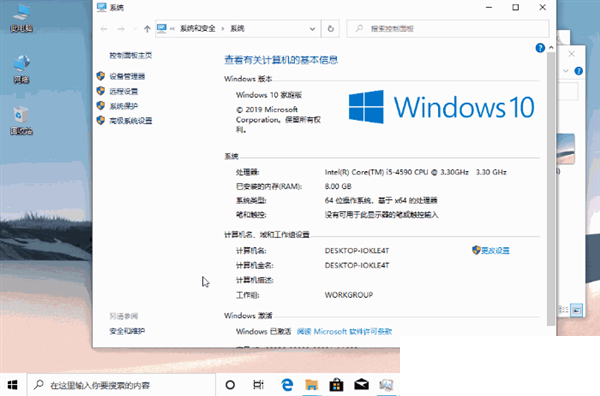Select 系统和安全 in the breadcrumb
The width and height of the screenshot is (600, 396).
coord(197,29)
